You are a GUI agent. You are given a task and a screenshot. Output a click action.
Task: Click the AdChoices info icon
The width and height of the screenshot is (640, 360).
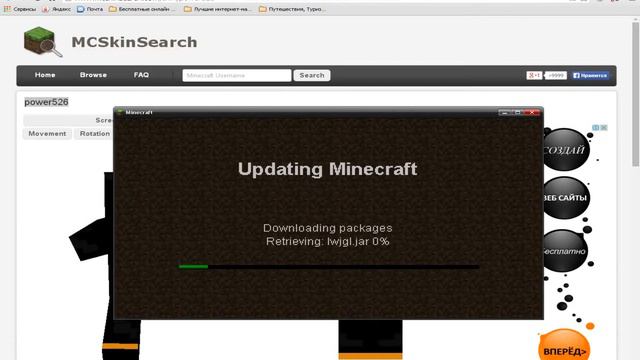(x=596, y=128)
